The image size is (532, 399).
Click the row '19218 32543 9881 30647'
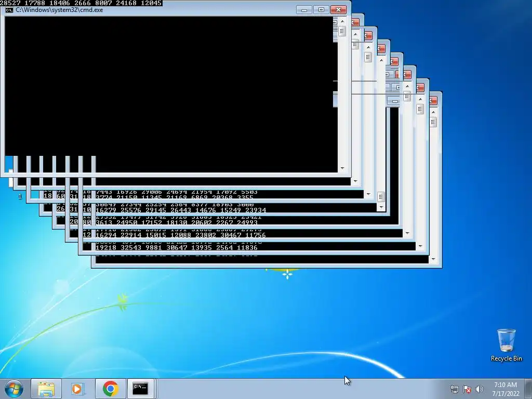(177, 248)
